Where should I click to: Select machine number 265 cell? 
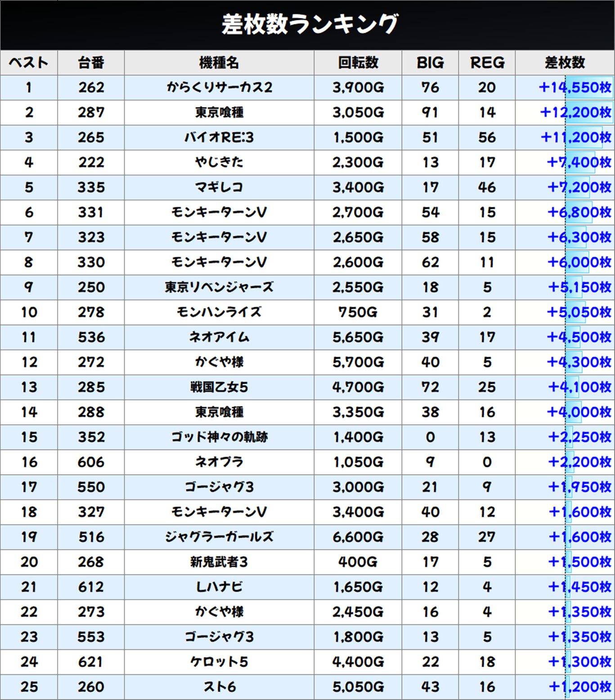(91, 137)
